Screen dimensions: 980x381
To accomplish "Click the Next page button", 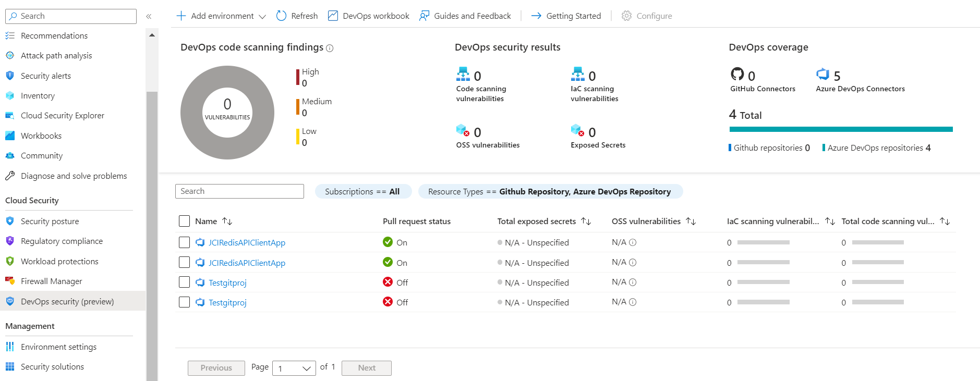I will pyautogui.click(x=367, y=368).
